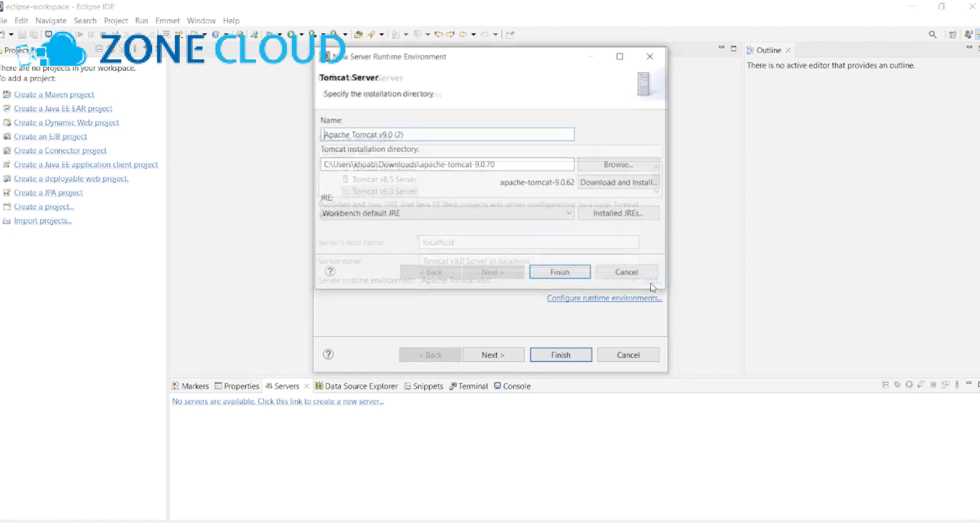This screenshot has width=980, height=523.
Task: Open the Project menu
Action: coord(116,20)
